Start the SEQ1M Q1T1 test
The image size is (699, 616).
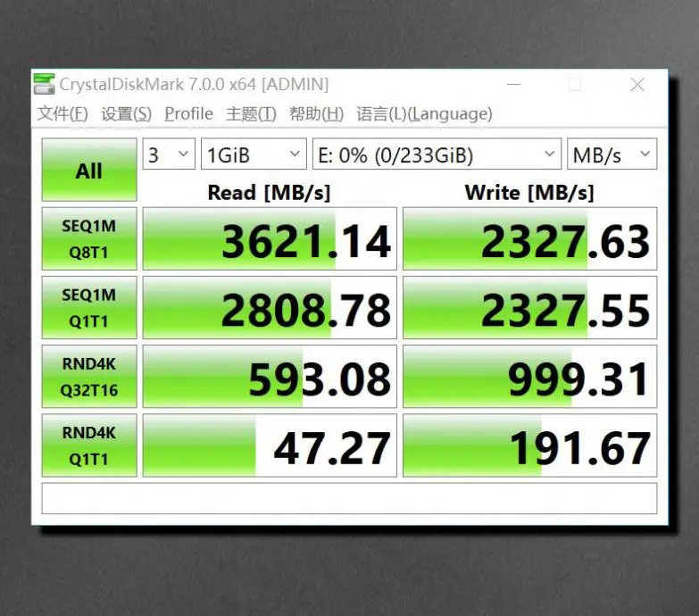click(89, 308)
